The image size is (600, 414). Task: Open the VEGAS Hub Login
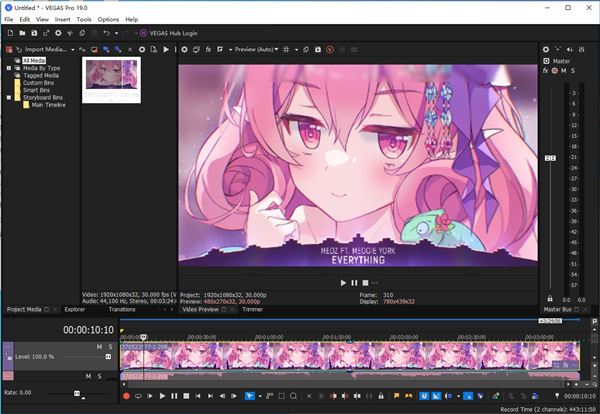[x=169, y=33]
